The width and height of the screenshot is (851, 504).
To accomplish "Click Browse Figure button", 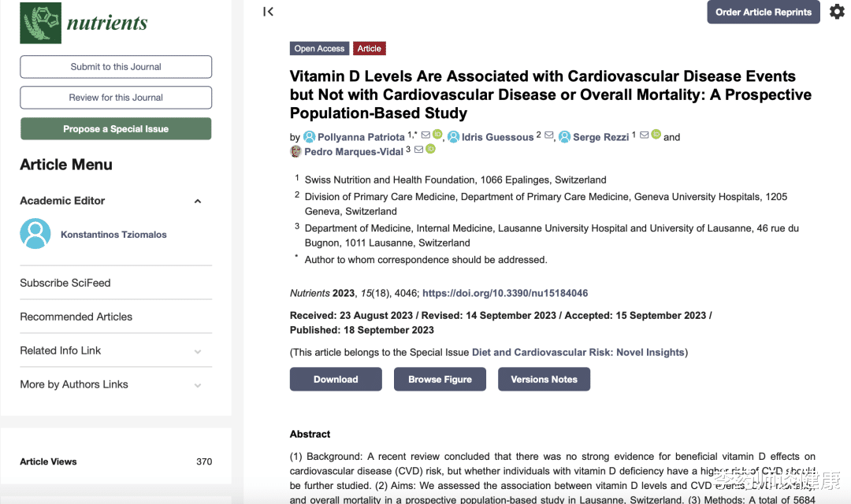I will pyautogui.click(x=440, y=379).
